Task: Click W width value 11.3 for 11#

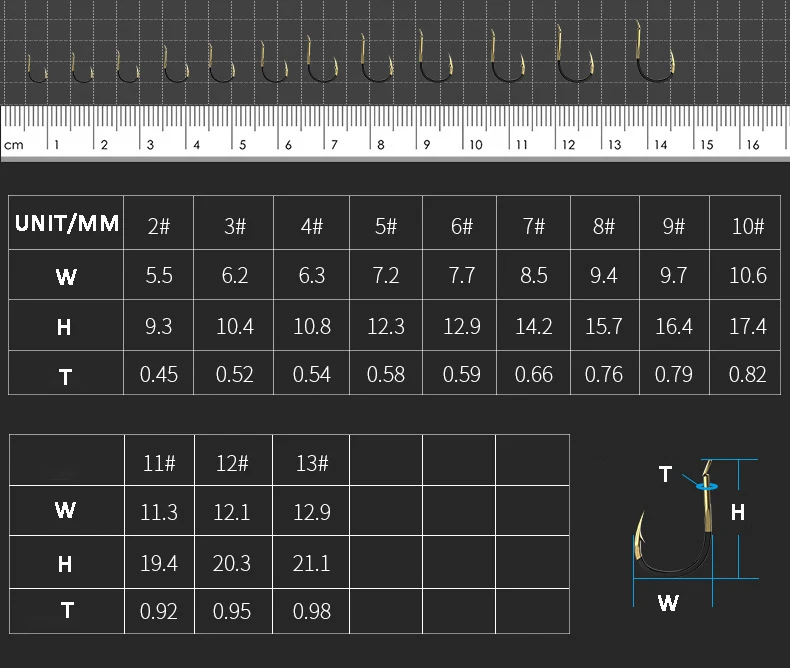Action: (x=159, y=512)
